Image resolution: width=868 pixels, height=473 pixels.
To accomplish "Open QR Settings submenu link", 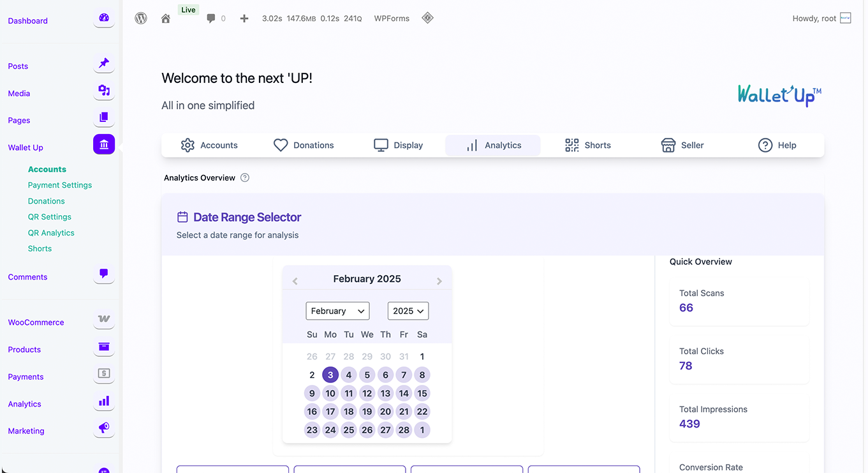I will [x=50, y=217].
